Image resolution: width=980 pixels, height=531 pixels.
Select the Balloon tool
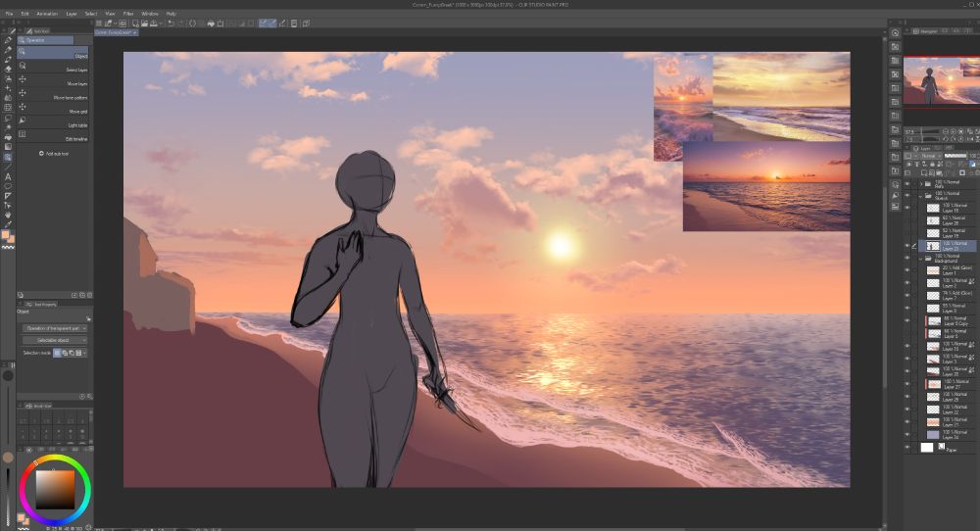tap(8, 186)
